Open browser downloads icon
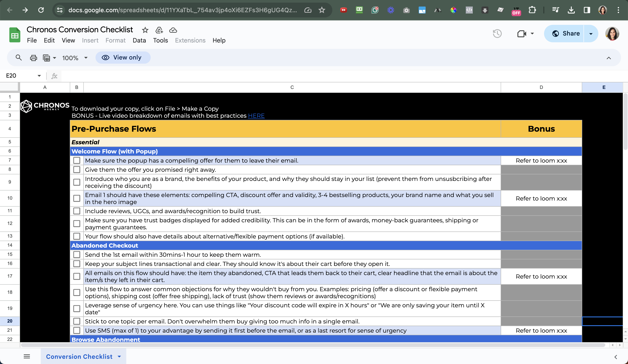Image resolution: width=628 pixels, height=364 pixels. [571, 10]
